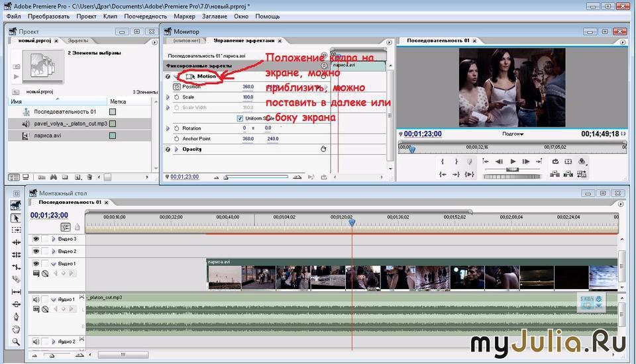Screen dimensions: 636x364
Task: Select the Slide tool
Action: pos(16,304)
